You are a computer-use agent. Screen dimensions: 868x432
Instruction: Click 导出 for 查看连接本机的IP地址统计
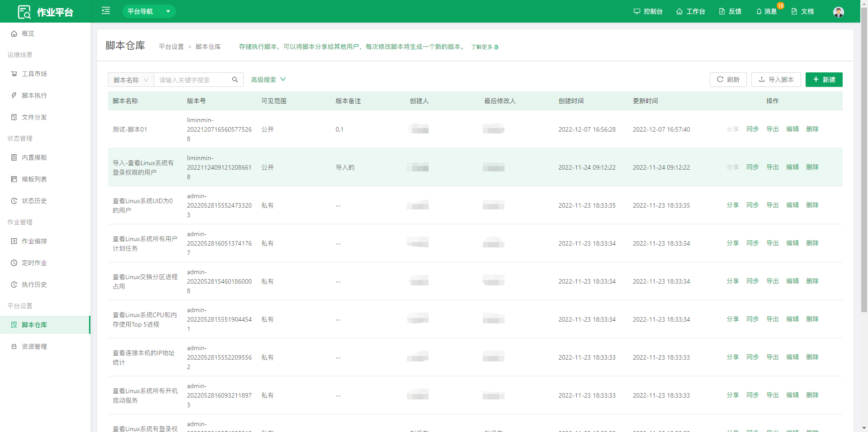(x=773, y=357)
